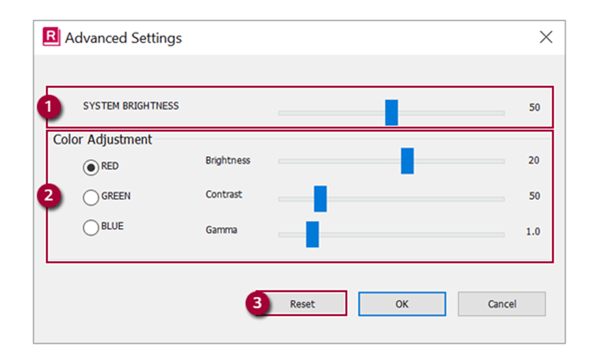
Task: Click the Contrast value 50
Action: 534,196
